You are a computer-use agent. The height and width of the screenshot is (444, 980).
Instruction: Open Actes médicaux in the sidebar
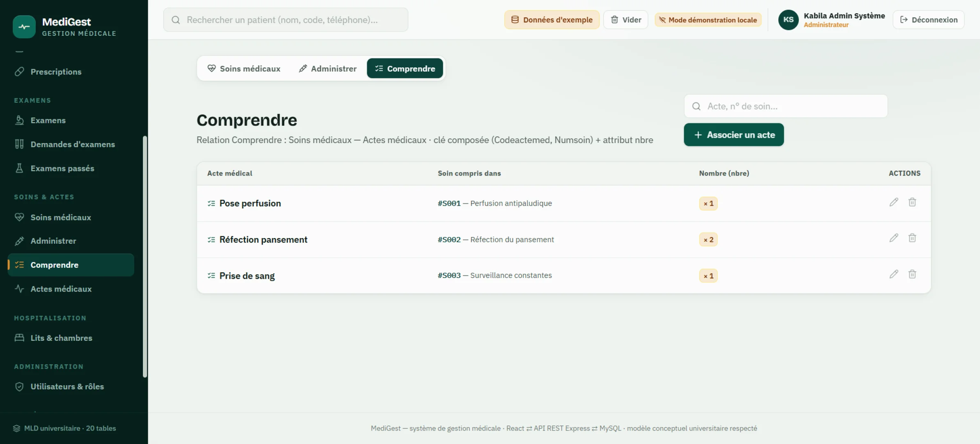click(71, 289)
